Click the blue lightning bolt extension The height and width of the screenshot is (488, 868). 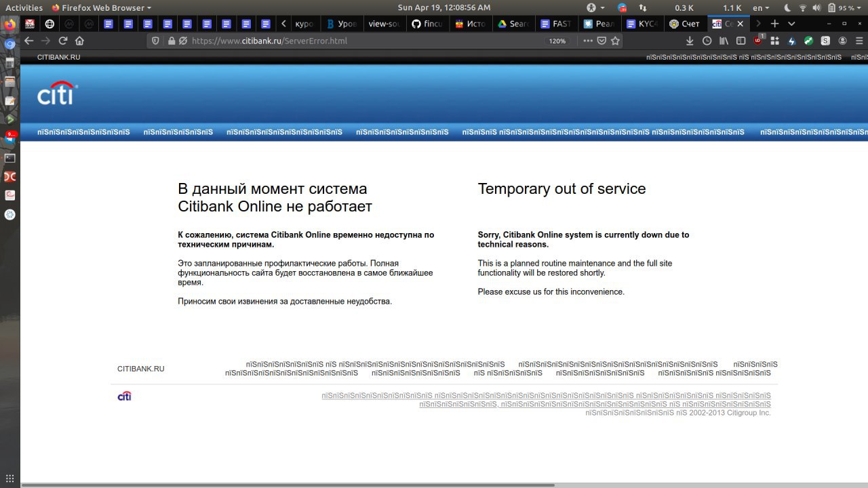tap(792, 41)
